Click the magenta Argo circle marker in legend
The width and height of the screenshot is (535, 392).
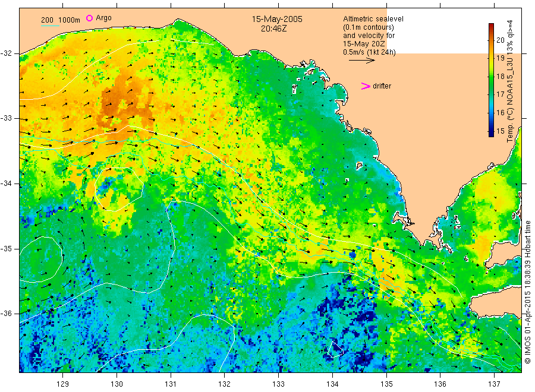89,18
